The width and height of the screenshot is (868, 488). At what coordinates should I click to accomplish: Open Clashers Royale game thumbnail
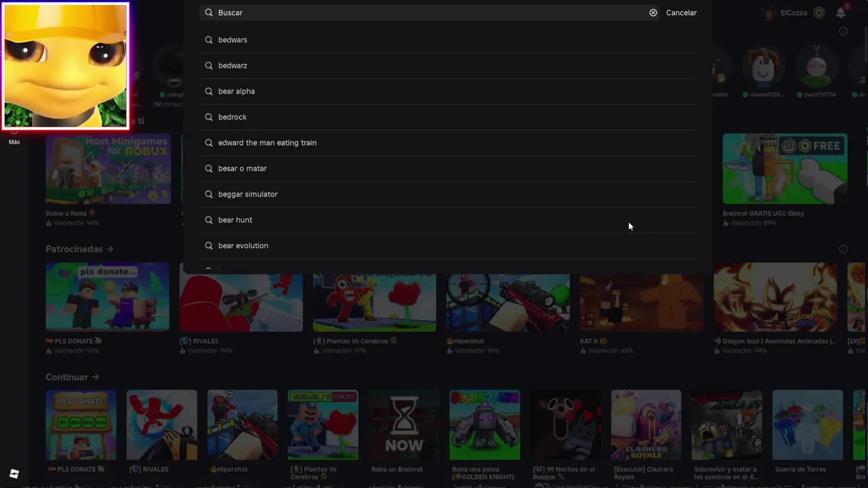(646, 425)
